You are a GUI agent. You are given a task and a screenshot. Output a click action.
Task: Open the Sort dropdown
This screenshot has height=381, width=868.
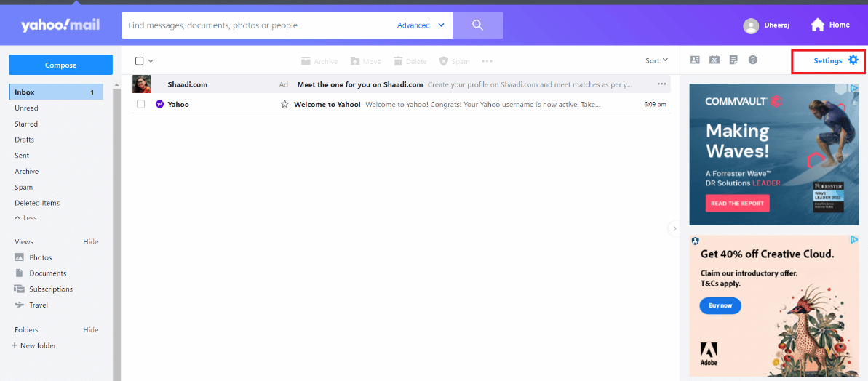656,61
